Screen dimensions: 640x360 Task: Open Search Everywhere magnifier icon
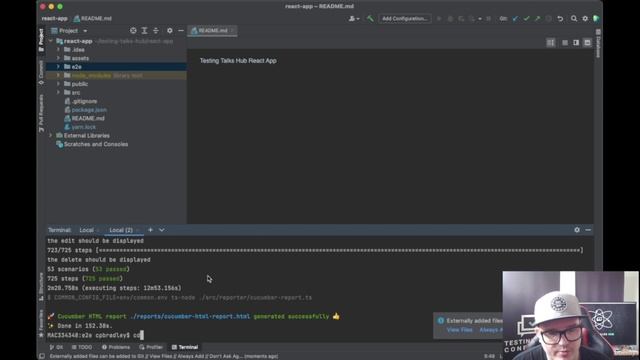[574, 18]
